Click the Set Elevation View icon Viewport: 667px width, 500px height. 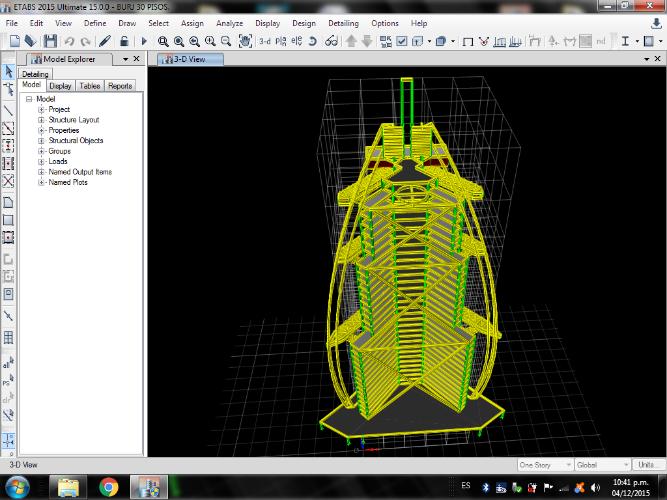(x=296, y=41)
